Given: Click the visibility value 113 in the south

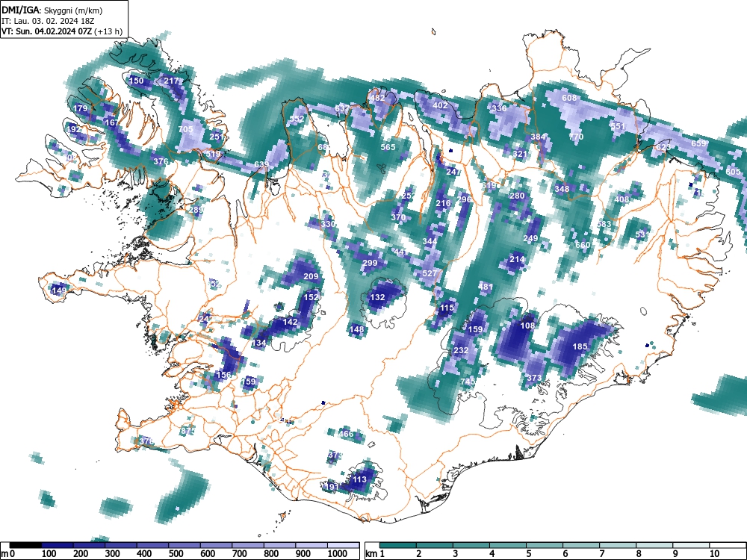Looking at the screenshot, I should pyautogui.click(x=359, y=479).
